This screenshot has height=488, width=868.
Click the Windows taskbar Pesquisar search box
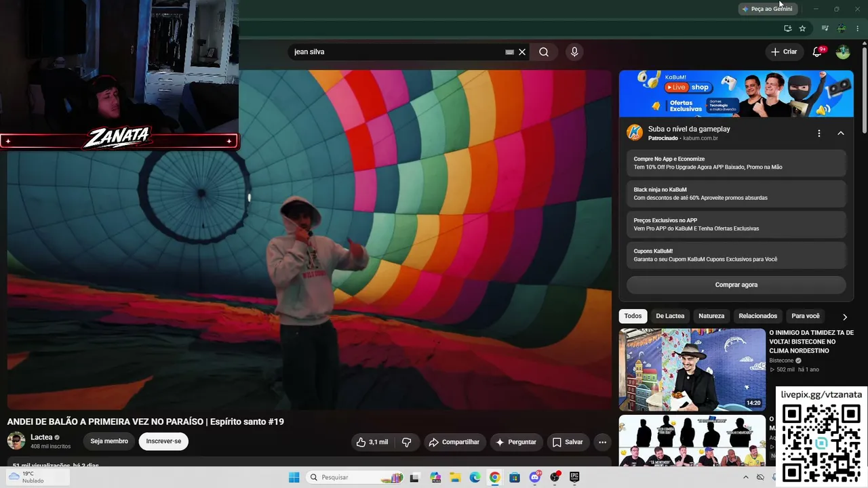[355, 477]
